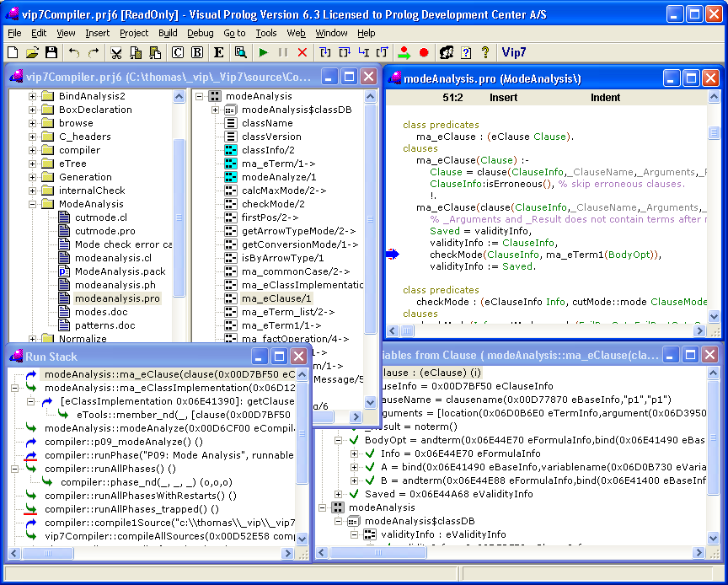This screenshot has height=585, width=728.
Task: Select checkMode/2 predicate
Action: (x=273, y=204)
